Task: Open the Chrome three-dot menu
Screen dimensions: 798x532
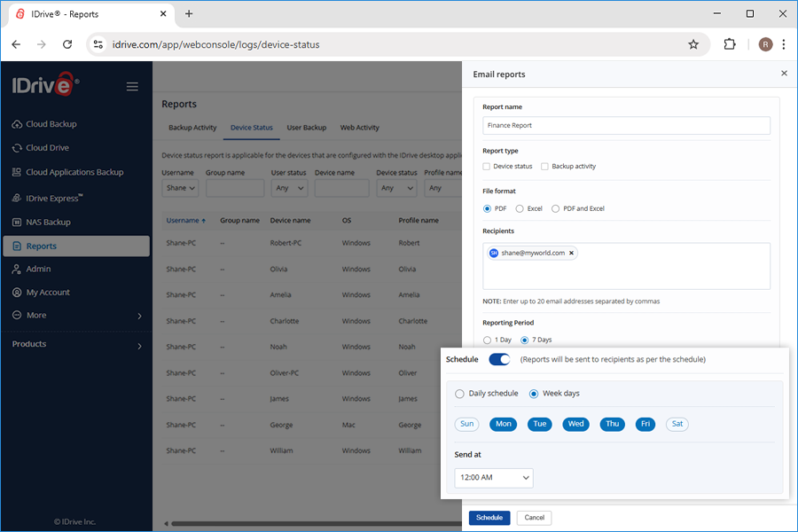Action: [784, 44]
